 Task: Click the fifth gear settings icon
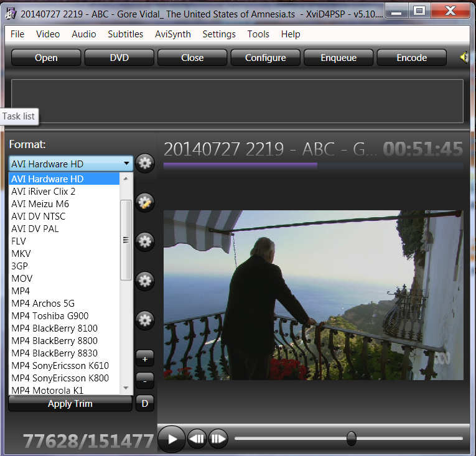click(x=145, y=320)
